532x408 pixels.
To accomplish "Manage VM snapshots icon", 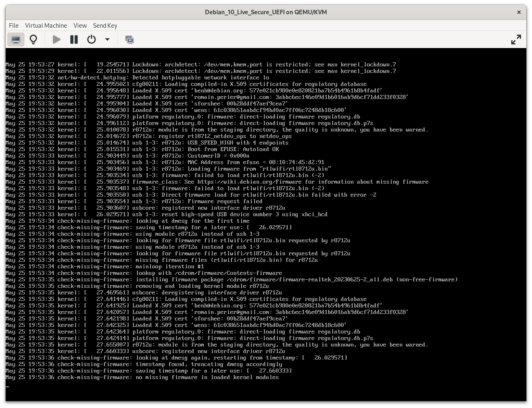I will [x=129, y=39].
